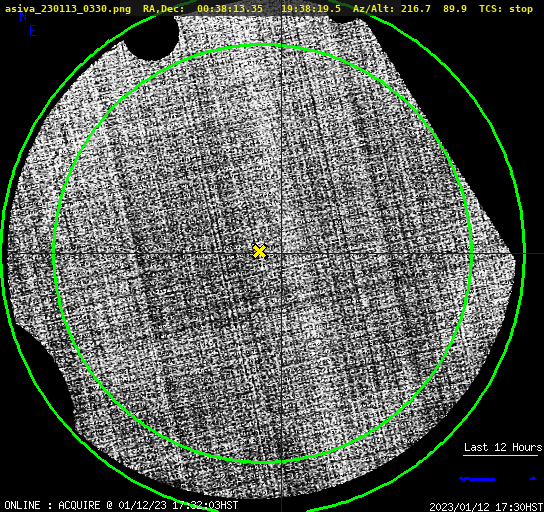
Task: Select the RA value 00:38:13.35
Action: 230,9
